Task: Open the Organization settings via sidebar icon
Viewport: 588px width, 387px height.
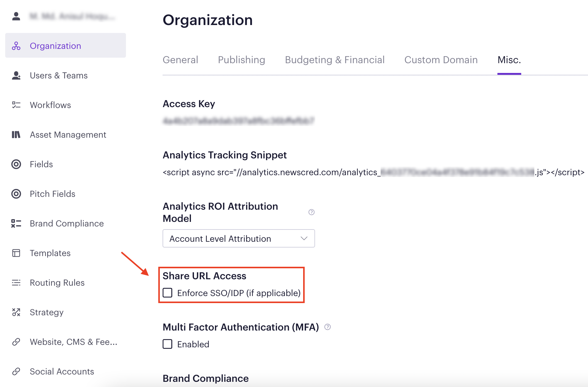Action: click(16, 45)
